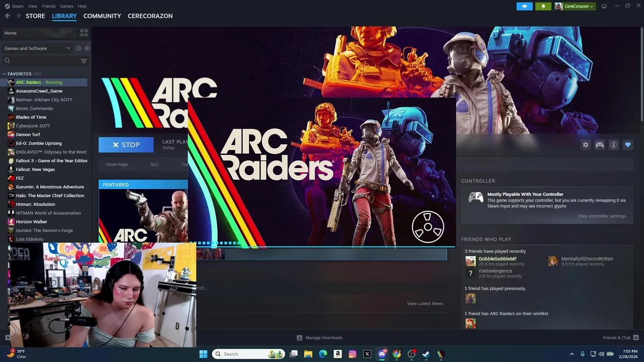The image size is (644, 362).
Task: Open Microsoft Edge from taskbar
Action: (323, 354)
